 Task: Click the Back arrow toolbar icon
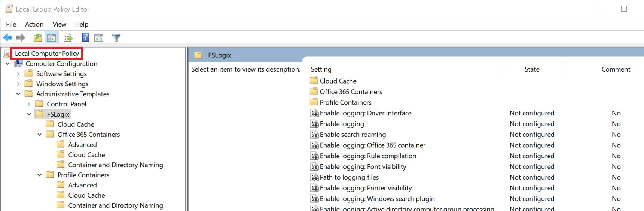7,37
